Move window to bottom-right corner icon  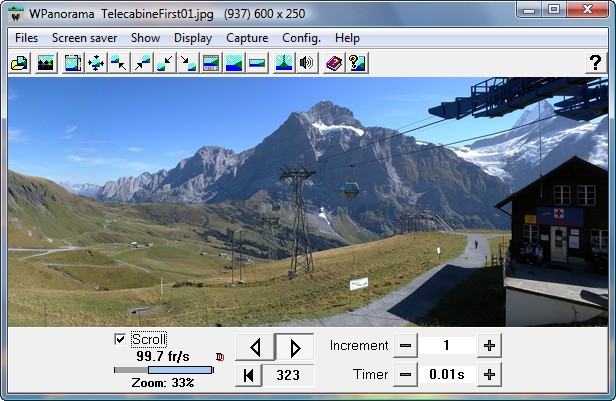(188, 63)
